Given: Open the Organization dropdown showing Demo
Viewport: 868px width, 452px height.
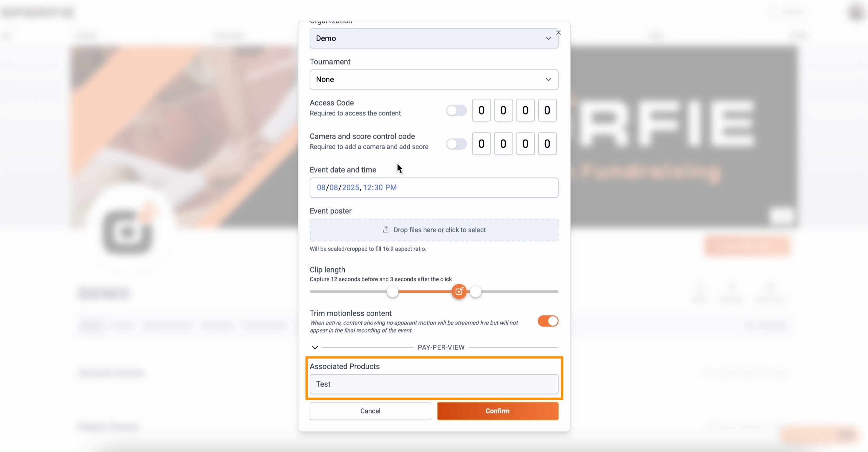Looking at the screenshot, I should tap(434, 39).
